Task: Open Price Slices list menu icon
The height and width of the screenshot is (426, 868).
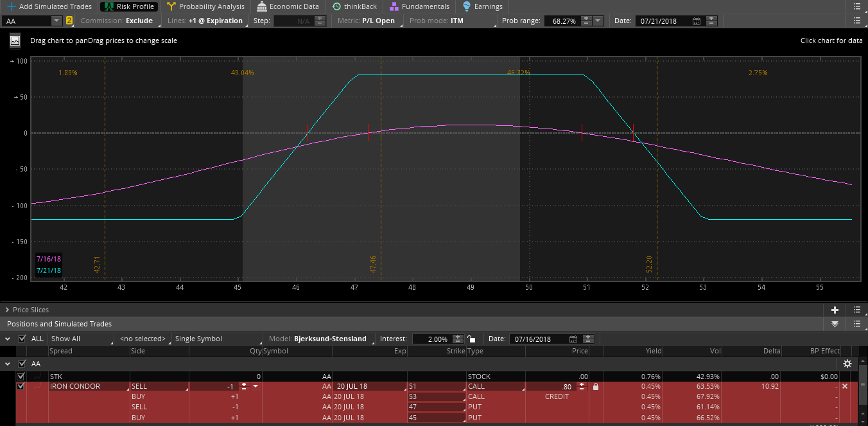Action: pyautogui.click(x=857, y=310)
